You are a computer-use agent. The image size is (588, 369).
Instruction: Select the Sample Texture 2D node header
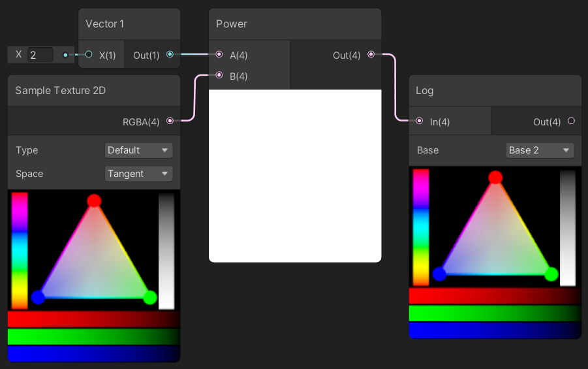93,91
